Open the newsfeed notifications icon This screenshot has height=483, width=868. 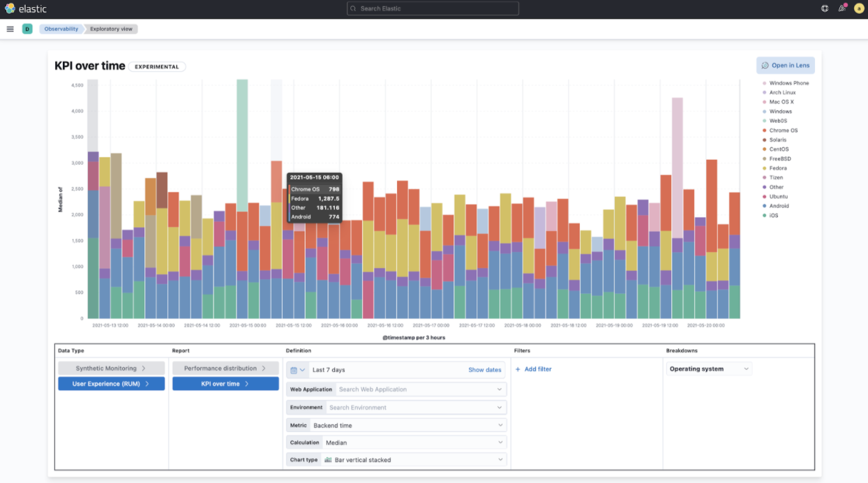tap(841, 8)
